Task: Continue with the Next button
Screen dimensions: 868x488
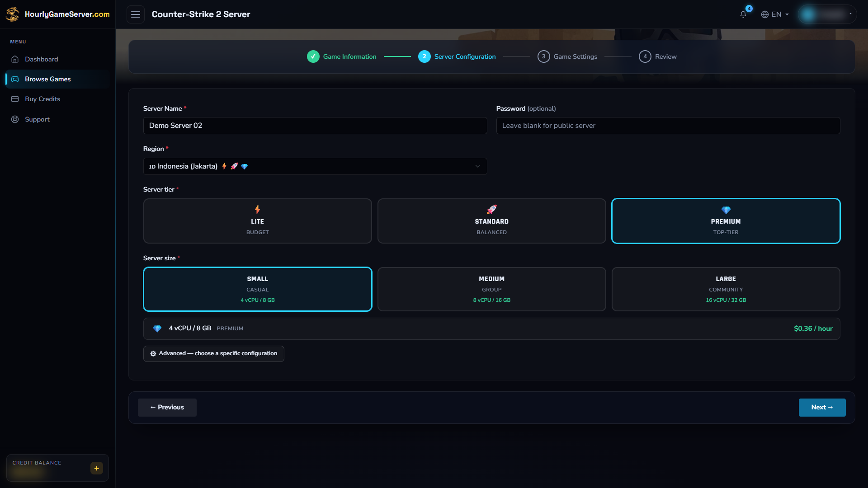Action: pos(822,408)
